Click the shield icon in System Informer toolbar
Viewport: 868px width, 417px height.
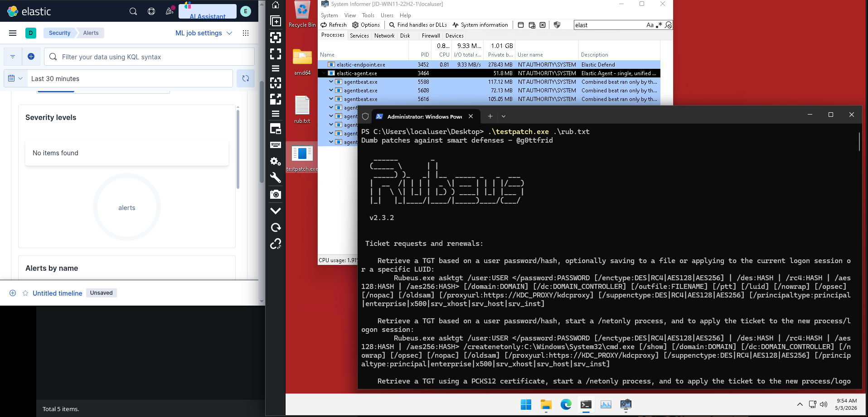point(557,25)
